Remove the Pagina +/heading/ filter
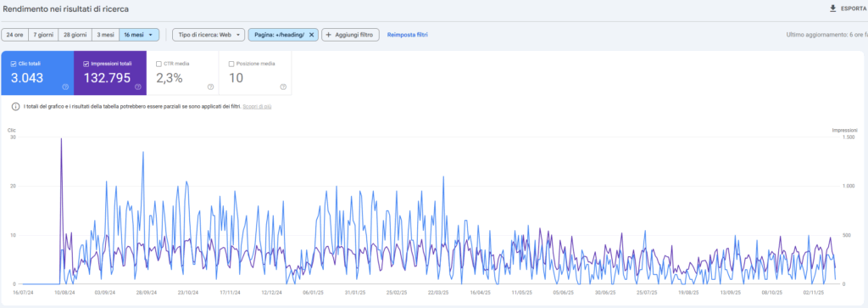This screenshot has height=308, width=868. pyautogui.click(x=311, y=35)
